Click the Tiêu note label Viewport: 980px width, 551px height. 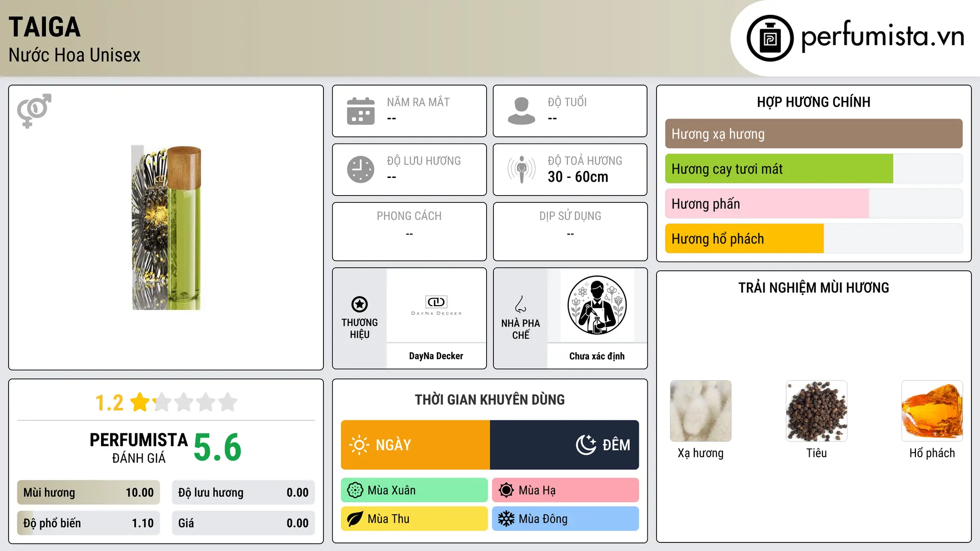[x=816, y=453]
